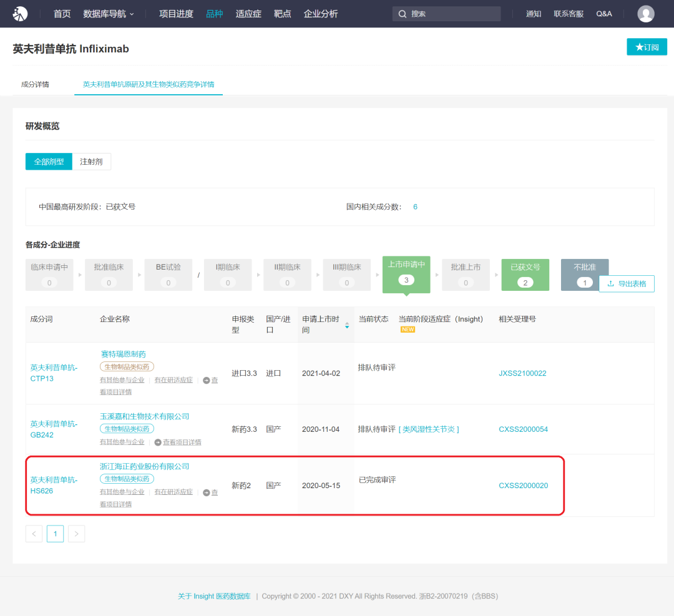Select 临床申请中 stage box
Viewport: 674px width, 616px height.
point(49,275)
